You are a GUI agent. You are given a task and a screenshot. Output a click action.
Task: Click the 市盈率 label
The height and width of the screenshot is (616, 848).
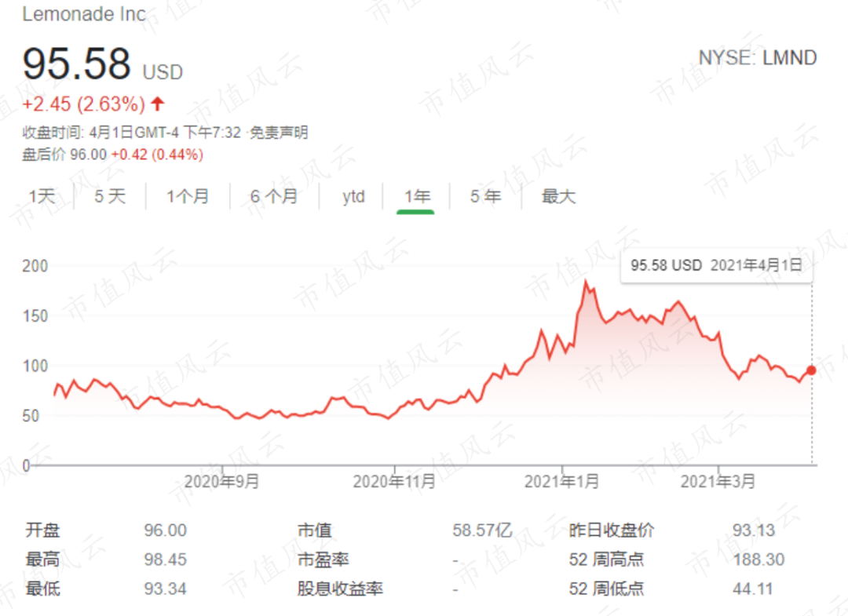(323, 560)
